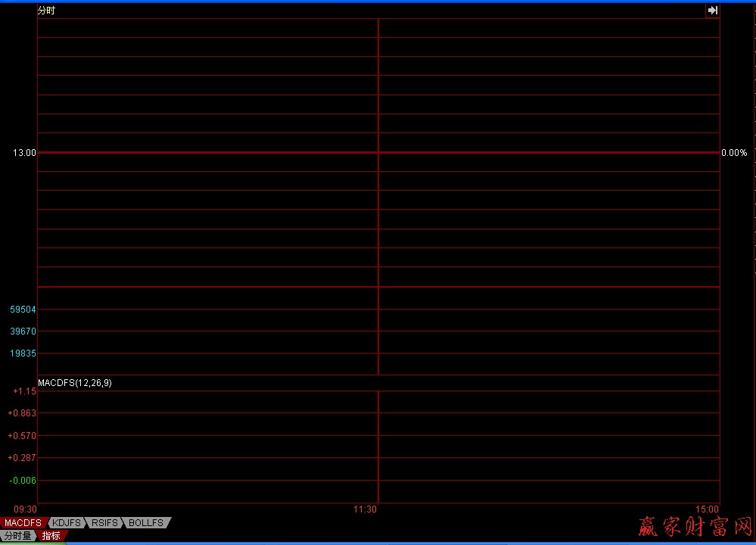Image resolution: width=756 pixels, height=545 pixels.
Task: Click the 39670 volume axis label
Action: (23, 332)
